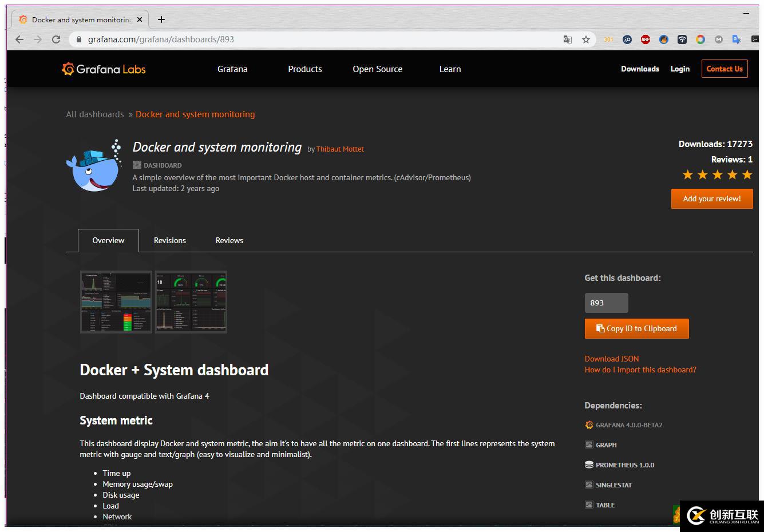
Task: Click the Download JSON link
Action: click(612, 359)
